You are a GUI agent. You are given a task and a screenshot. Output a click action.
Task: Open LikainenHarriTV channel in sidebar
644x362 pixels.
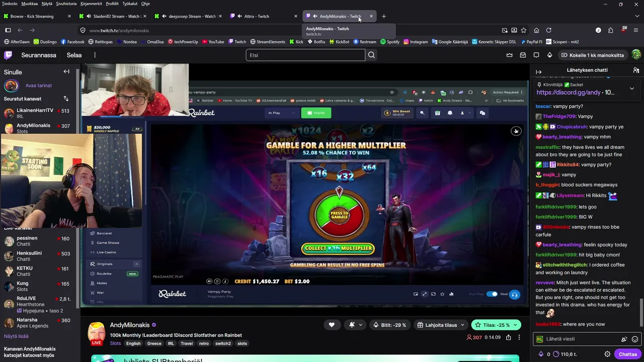tap(38, 113)
